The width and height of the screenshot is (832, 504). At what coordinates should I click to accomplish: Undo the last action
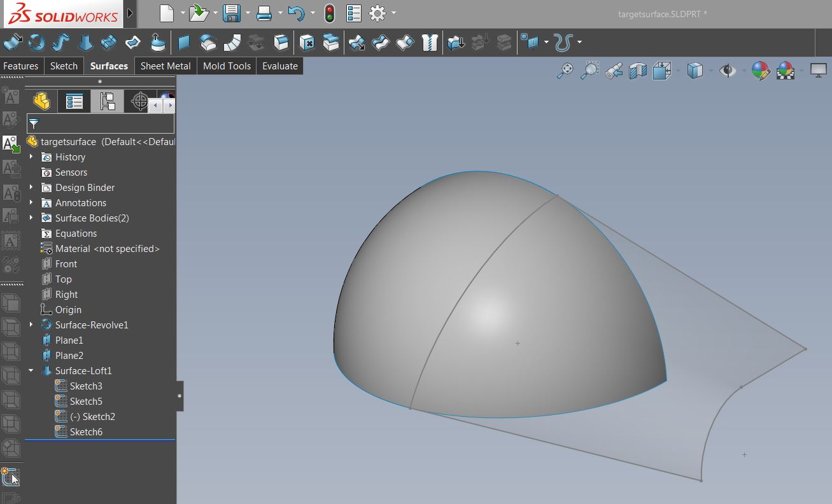pyautogui.click(x=296, y=13)
